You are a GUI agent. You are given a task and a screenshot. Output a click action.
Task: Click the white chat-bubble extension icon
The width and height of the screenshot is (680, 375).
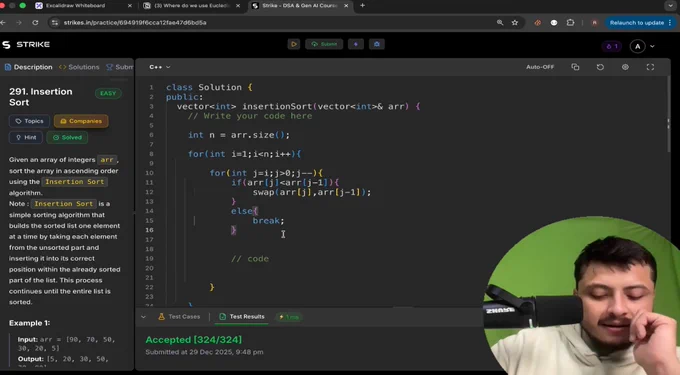coord(554,23)
